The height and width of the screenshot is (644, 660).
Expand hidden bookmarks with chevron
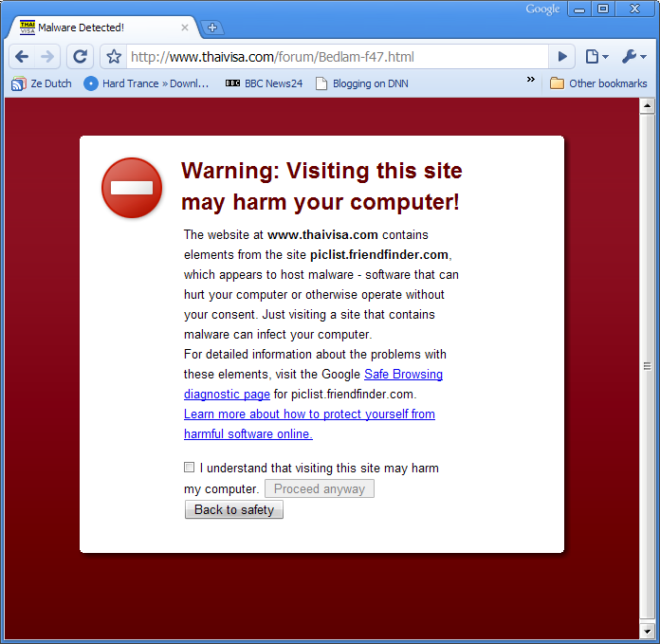coord(531,79)
